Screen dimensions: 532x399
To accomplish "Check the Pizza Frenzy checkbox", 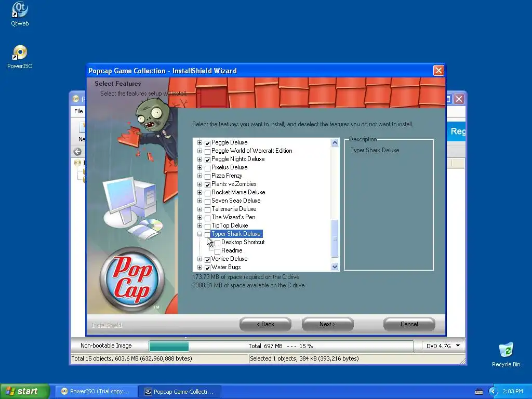I will 208,176.
